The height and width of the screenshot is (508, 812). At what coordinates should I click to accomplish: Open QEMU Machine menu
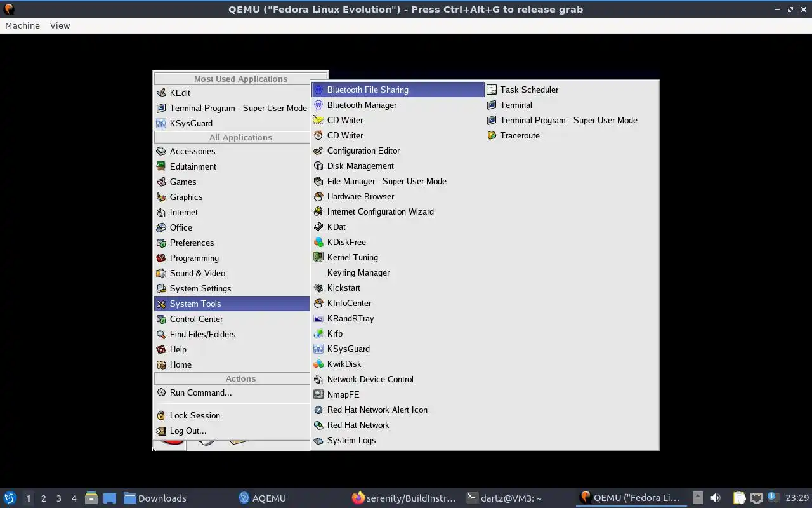pyautogui.click(x=22, y=25)
